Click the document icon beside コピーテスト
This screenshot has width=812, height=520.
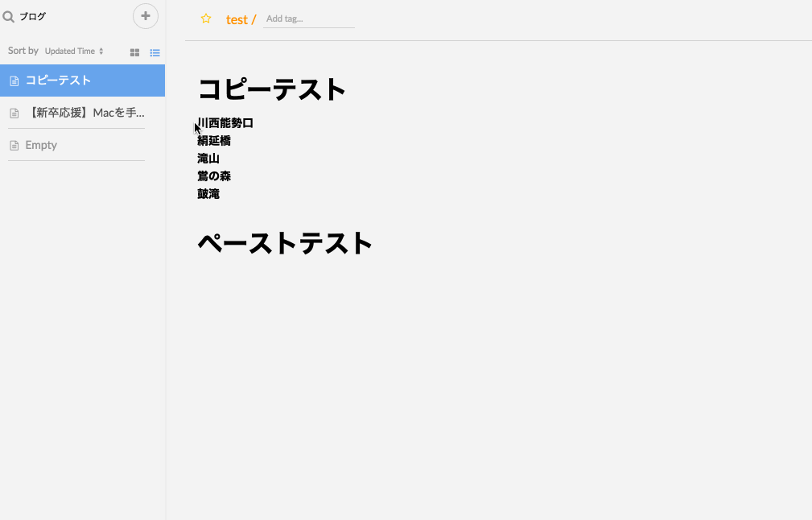click(x=13, y=80)
